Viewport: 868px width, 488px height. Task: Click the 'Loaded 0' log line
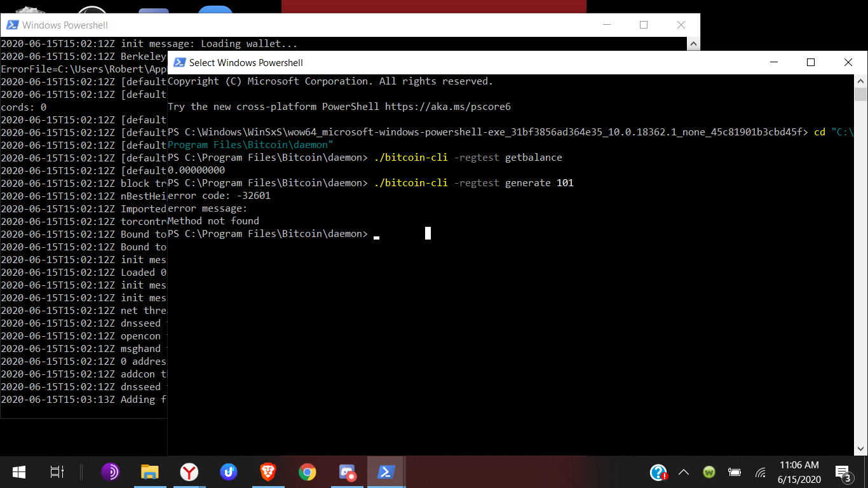(x=83, y=273)
